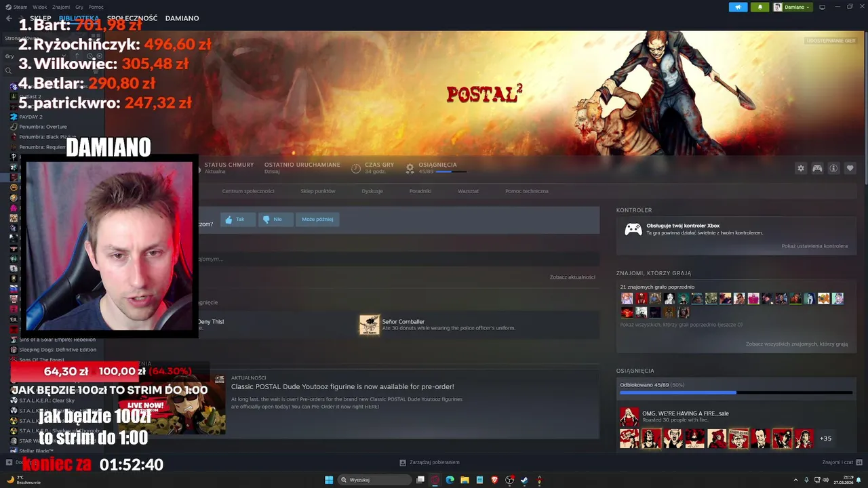Open the Gry menu
868x488 pixels.
[x=79, y=7]
